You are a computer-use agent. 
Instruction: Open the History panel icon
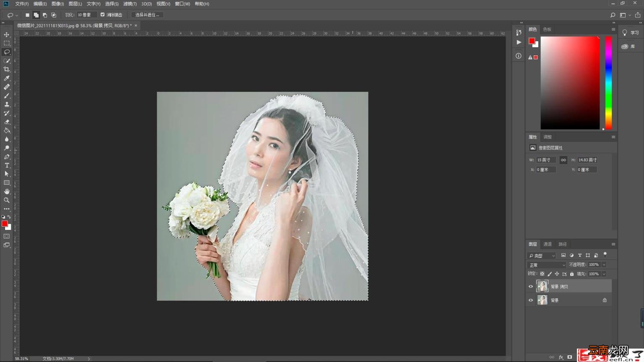[519, 32]
